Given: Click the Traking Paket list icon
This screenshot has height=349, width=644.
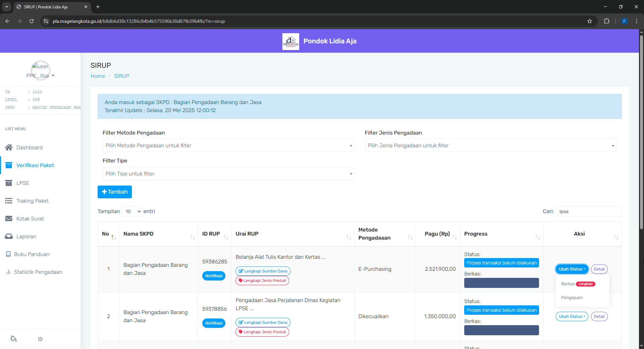Looking at the screenshot, I should tap(9, 201).
